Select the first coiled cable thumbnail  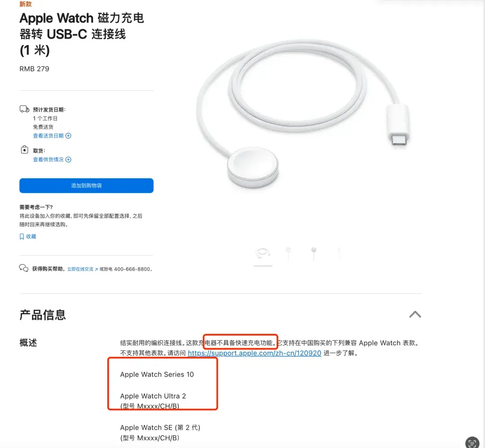[x=263, y=254]
